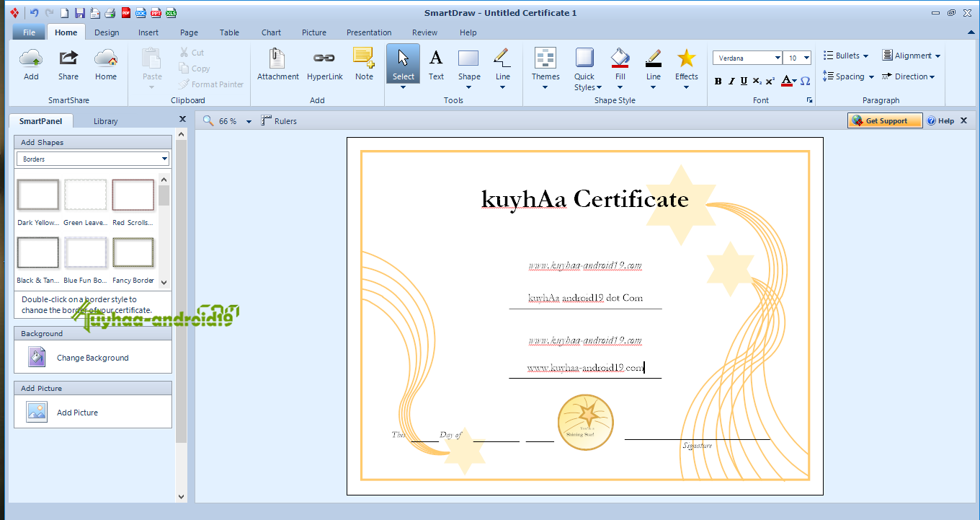Add a Note with the yellow sticky icon
Screen dimensions: 980x520
(364, 64)
